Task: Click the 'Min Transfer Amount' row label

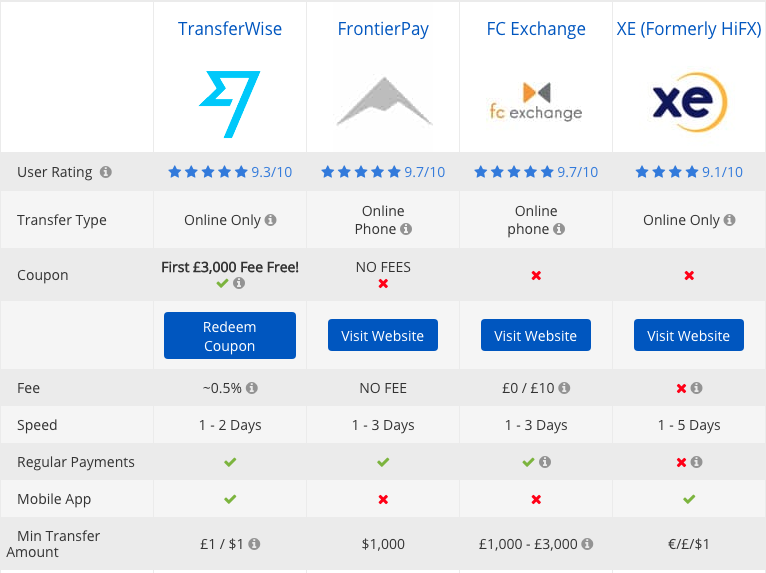Action: click(53, 544)
